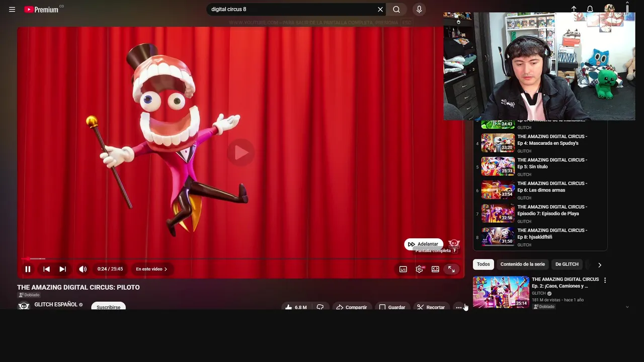The image size is (644, 362).
Task: Dislike the video
Action: [x=320, y=307]
